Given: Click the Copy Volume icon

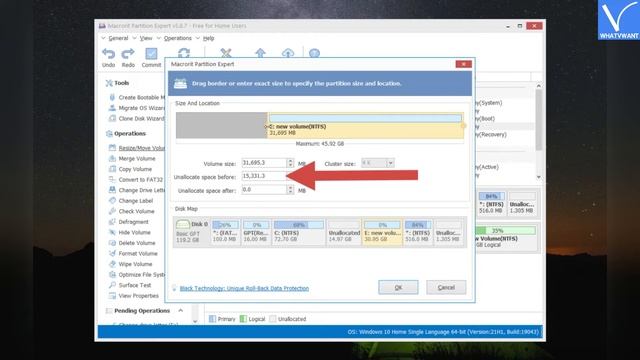Looking at the screenshot, I should (x=112, y=169).
